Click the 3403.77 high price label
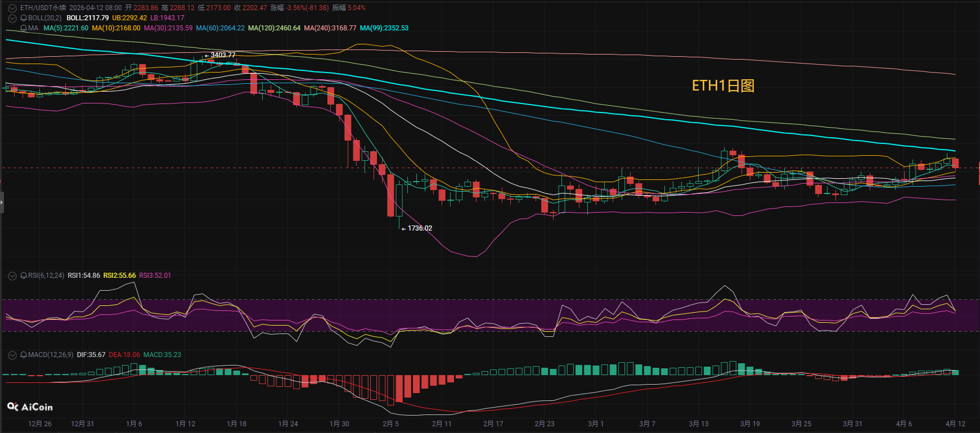980x433 pixels. (223, 55)
